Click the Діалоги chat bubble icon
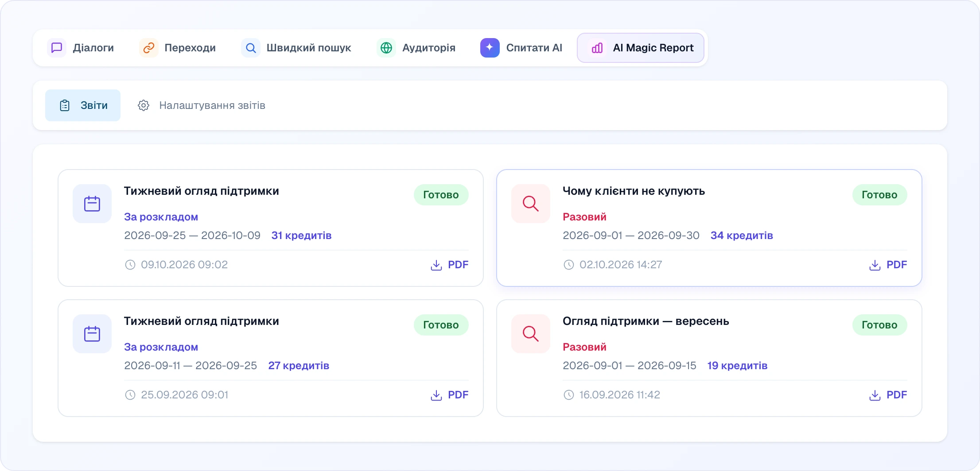The width and height of the screenshot is (980, 471). tap(57, 48)
